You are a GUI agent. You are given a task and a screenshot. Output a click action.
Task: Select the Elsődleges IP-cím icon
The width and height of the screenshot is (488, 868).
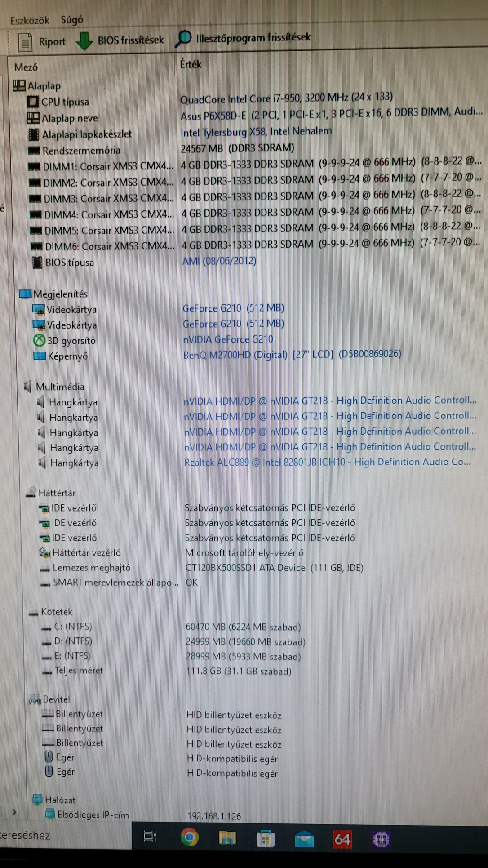[50, 814]
